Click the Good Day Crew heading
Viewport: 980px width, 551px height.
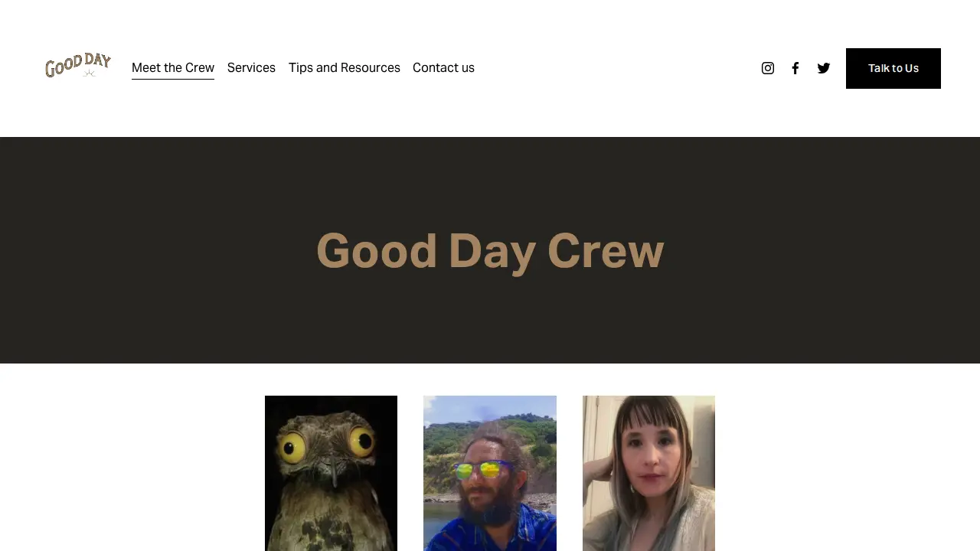[x=490, y=251]
